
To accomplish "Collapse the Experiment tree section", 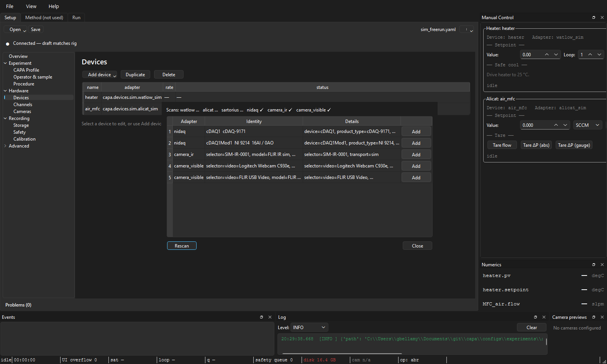I will 5,63.
